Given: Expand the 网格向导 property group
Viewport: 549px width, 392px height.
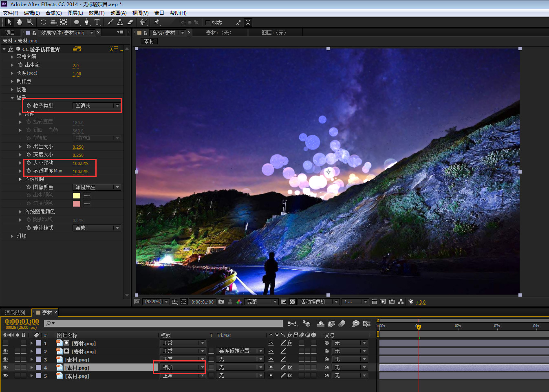Looking at the screenshot, I should pos(12,57).
